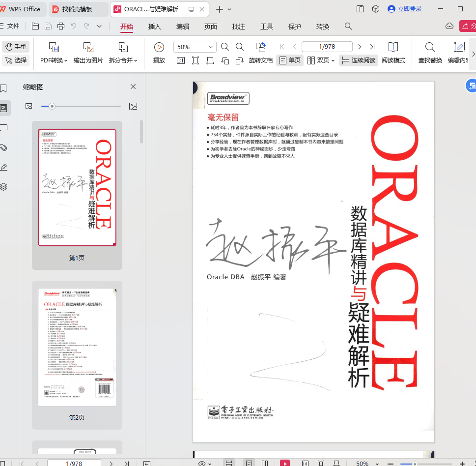Open 双页 double page dropdown

[x=321, y=60]
